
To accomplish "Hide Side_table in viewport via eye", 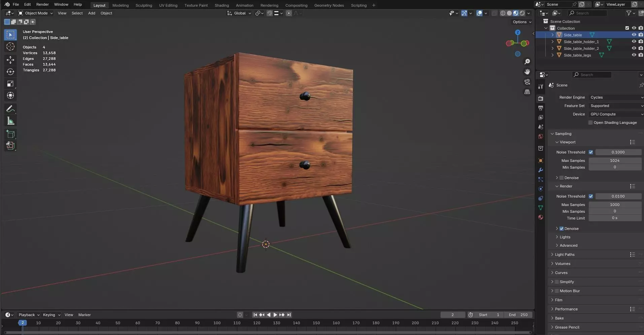I will pyautogui.click(x=634, y=35).
